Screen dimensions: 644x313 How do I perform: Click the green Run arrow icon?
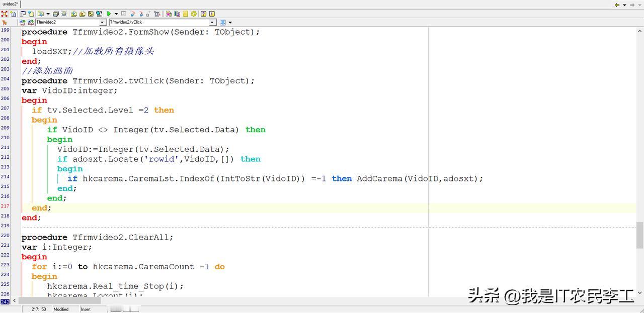(109, 14)
